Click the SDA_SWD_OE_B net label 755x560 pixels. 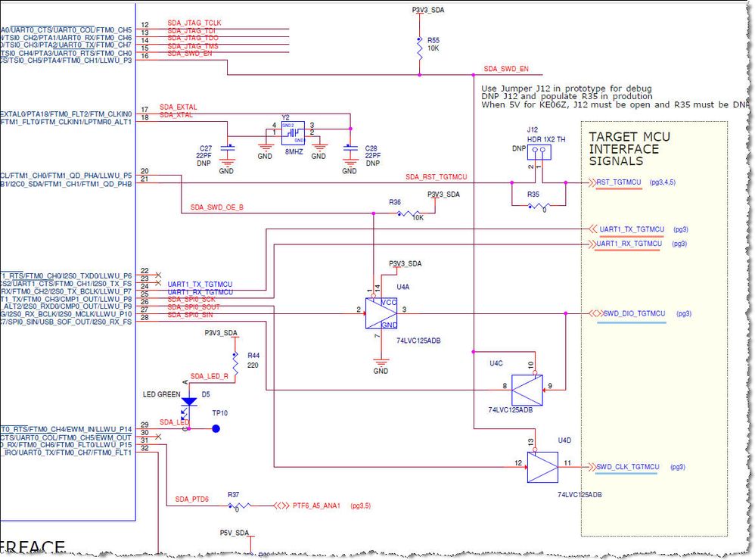tap(216, 207)
